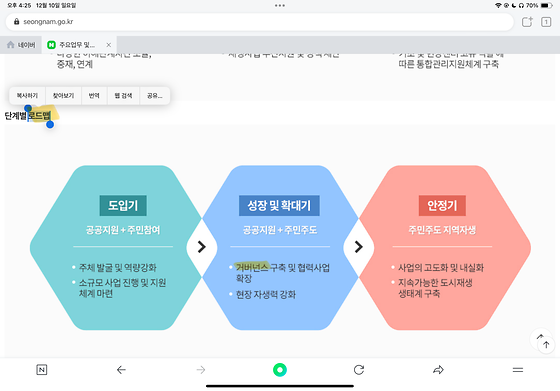This screenshot has height=391, width=560.
Task: Share page with the curved arrow icon
Action: (438, 370)
